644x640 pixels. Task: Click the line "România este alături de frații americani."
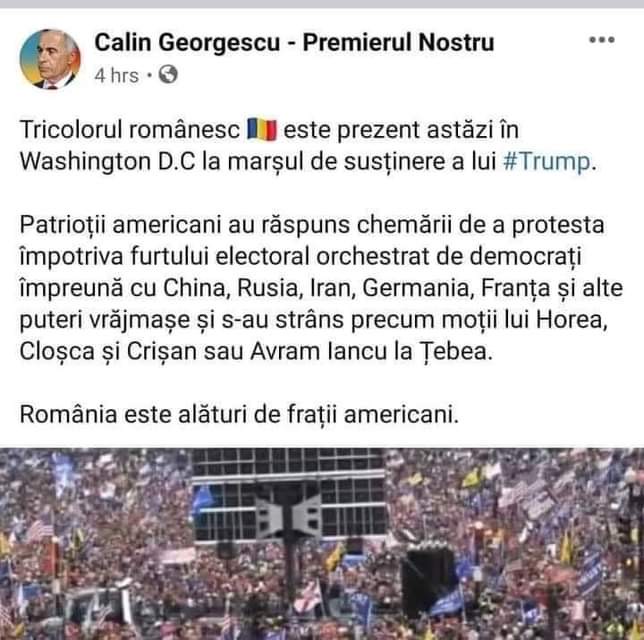pyautogui.click(x=239, y=414)
